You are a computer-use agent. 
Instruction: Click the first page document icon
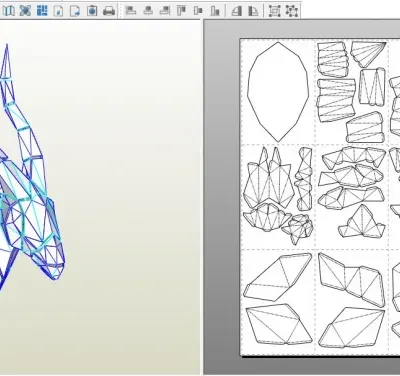tap(59, 11)
